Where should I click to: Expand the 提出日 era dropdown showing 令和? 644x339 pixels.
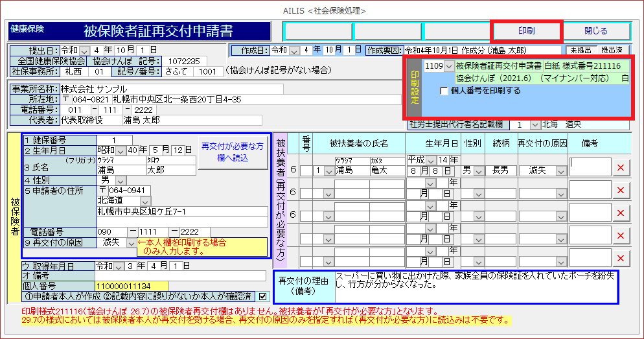point(84,50)
